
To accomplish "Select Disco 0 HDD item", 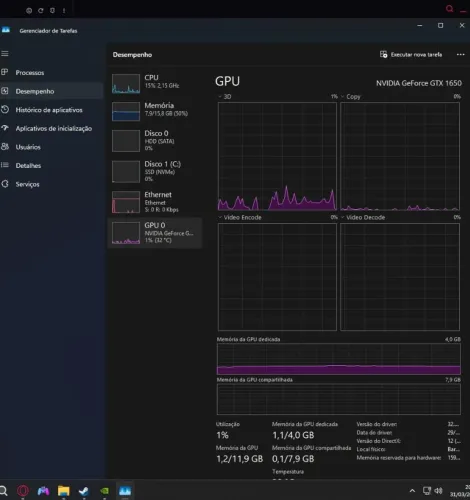I will 155,140.
